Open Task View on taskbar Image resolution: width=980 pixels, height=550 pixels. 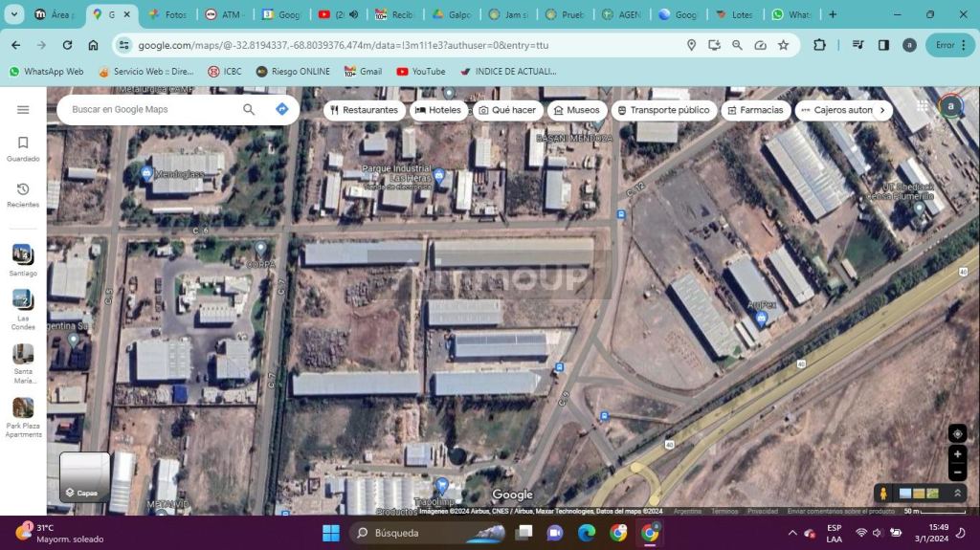(523, 533)
